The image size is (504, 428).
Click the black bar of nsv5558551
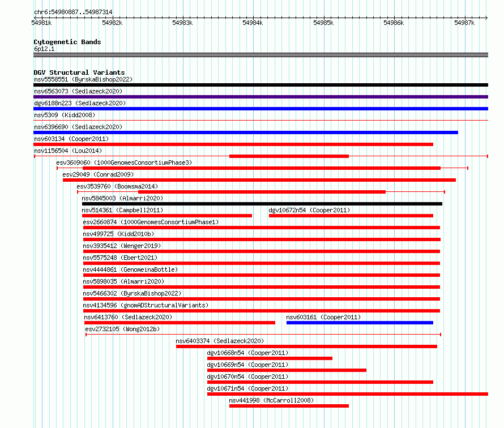260,85
